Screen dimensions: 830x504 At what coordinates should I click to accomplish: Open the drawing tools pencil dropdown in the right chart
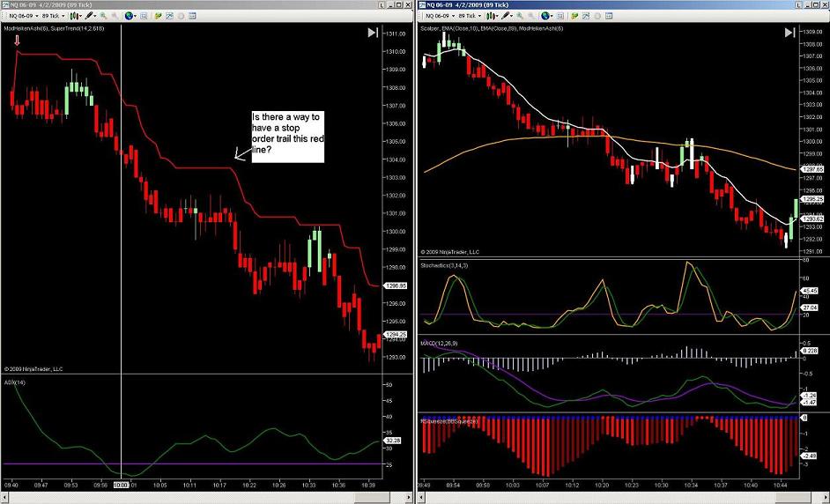(x=508, y=16)
